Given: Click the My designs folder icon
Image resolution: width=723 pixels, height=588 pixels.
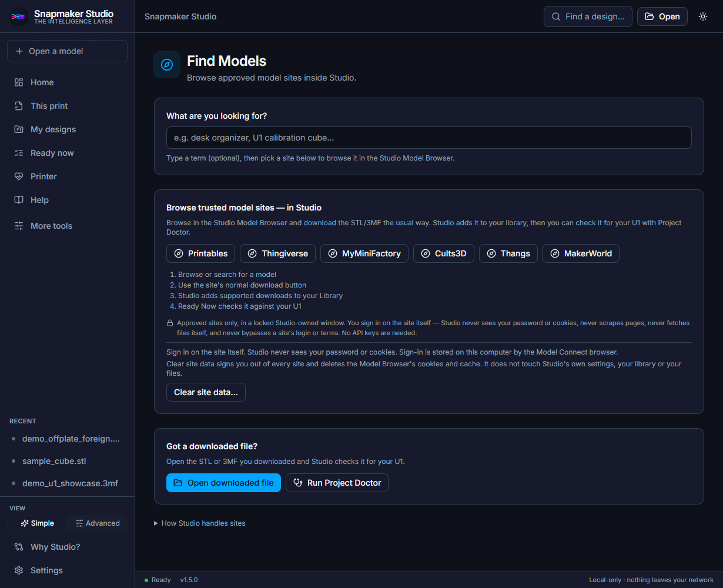Looking at the screenshot, I should click(x=19, y=129).
